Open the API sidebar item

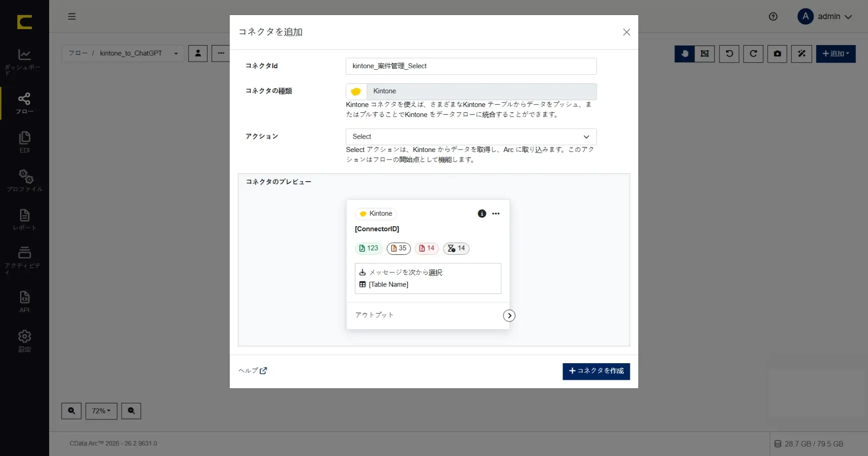24,301
